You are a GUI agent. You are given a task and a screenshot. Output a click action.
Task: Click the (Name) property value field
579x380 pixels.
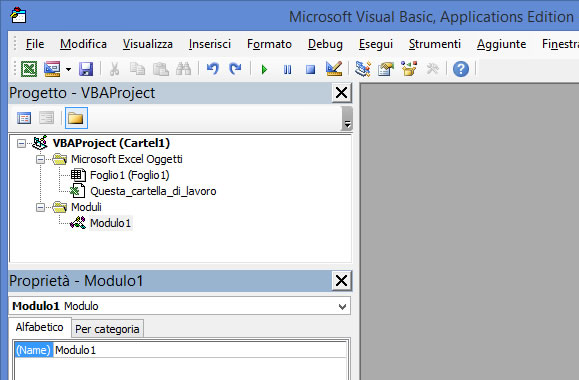pyautogui.click(x=199, y=350)
